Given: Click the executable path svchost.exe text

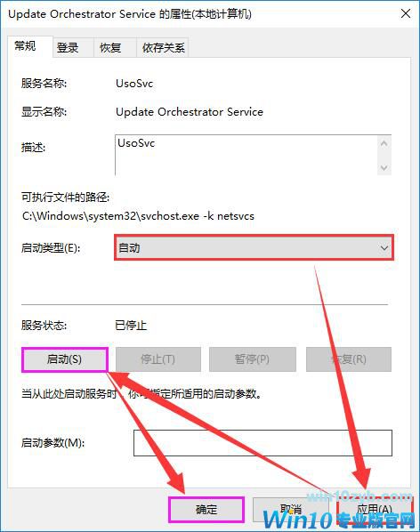Looking at the screenshot, I should 138,216.
